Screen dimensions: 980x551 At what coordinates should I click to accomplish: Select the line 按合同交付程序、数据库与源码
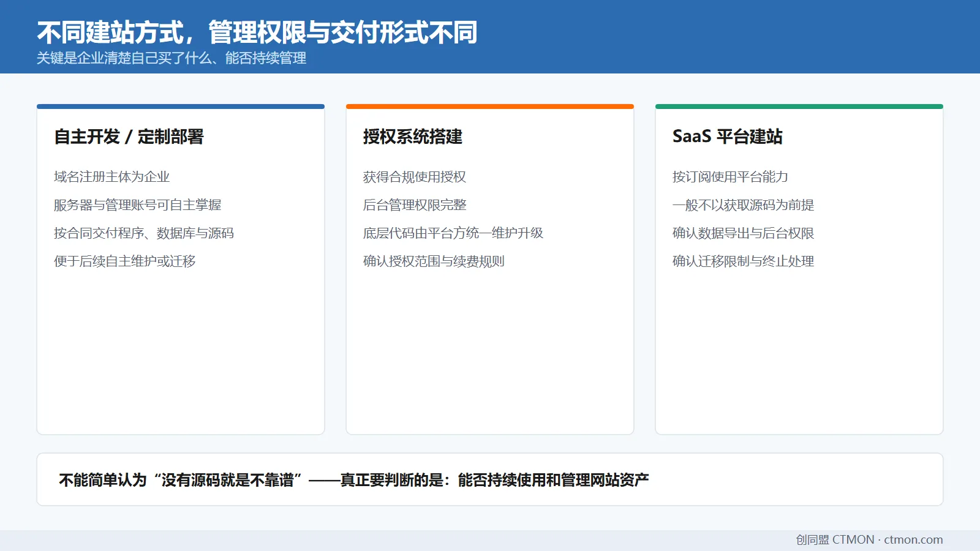pyautogui.click(x=144, y=233)
